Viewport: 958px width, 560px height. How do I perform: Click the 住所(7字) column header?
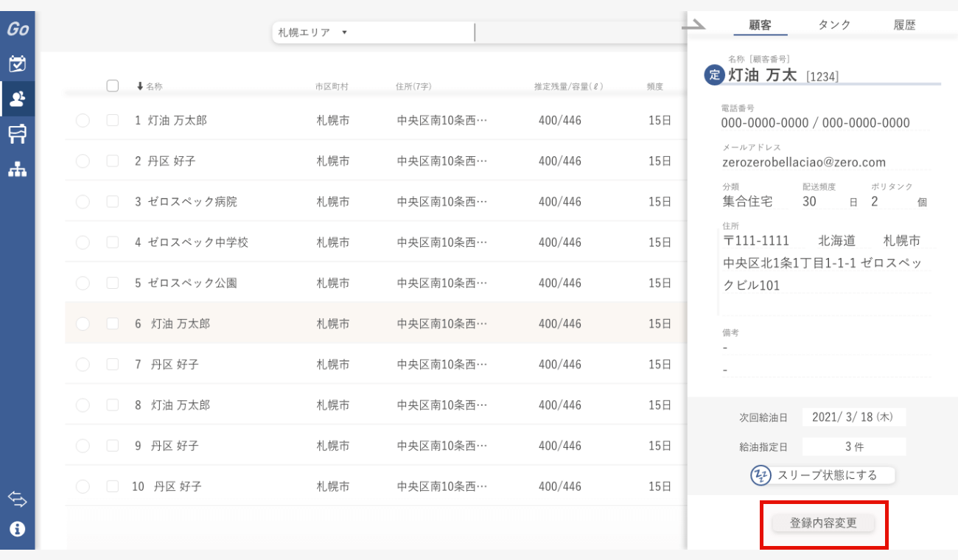[413, 86]
